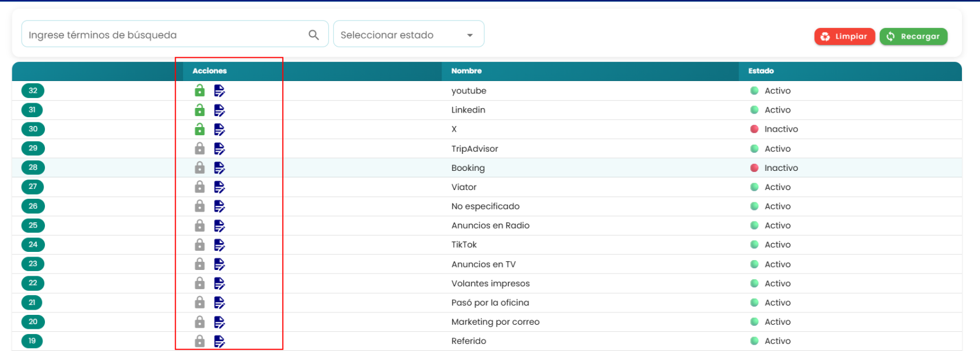Open the edit icon for Referido
This screenshot has width=980, height=351.
click(x=219, y=341)
